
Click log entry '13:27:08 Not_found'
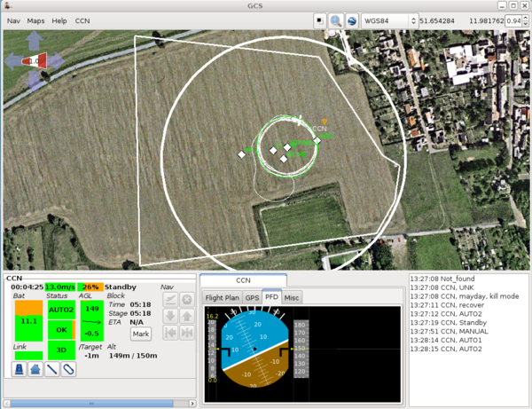point(442,279)
